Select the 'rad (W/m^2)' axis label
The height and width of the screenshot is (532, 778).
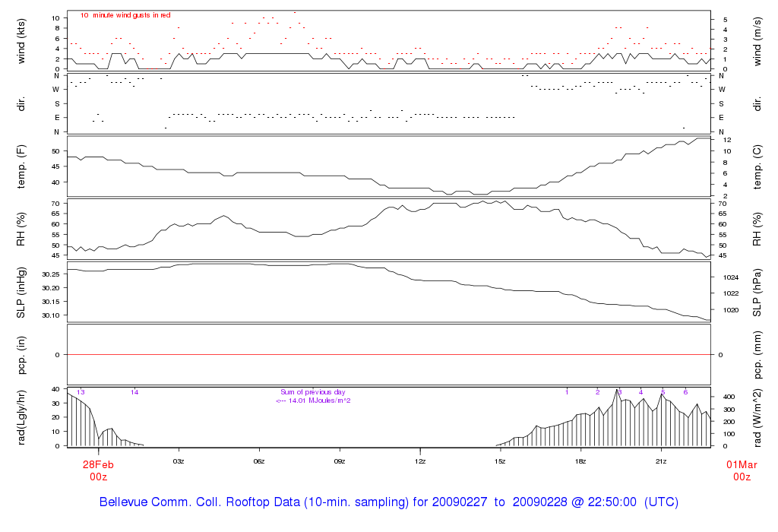point(757,417)
